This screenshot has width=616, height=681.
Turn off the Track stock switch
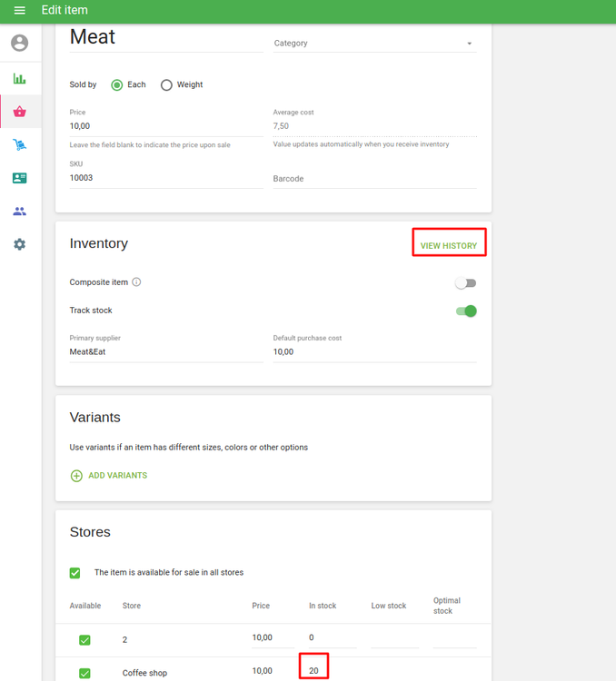point(466,311)
